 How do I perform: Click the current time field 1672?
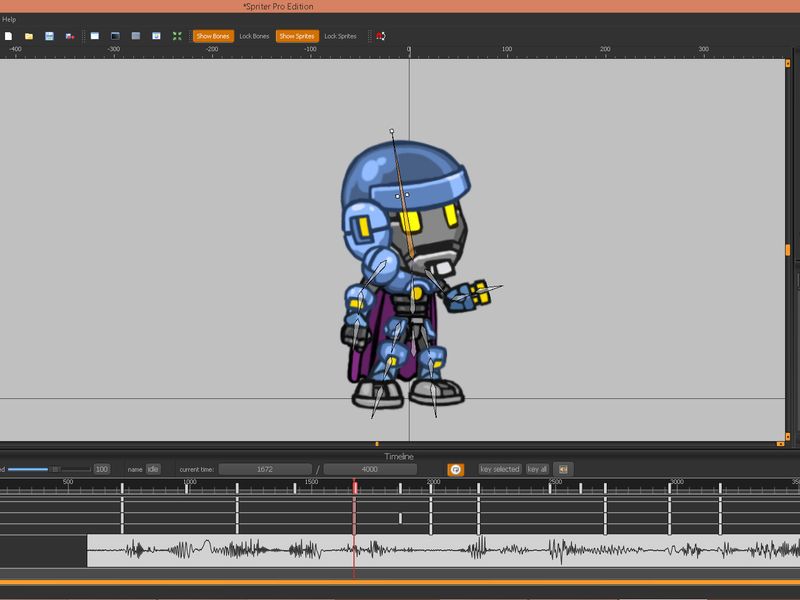265,469
